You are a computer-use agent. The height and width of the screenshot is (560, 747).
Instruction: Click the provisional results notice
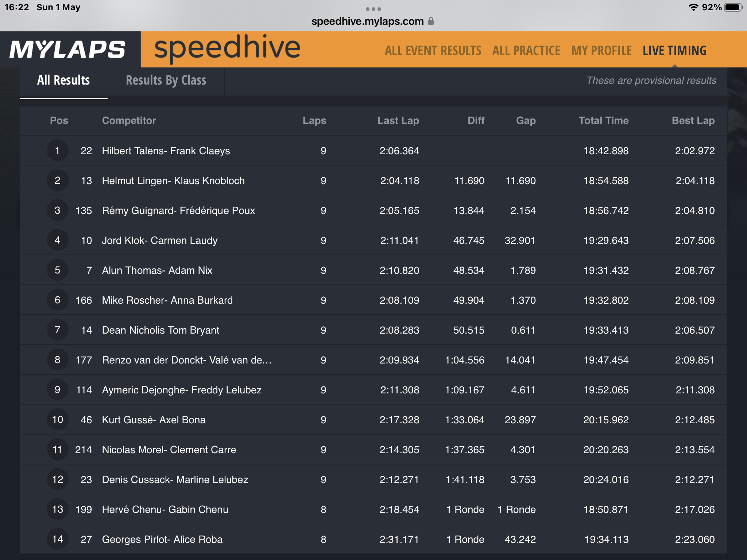(x=651, y=81)
